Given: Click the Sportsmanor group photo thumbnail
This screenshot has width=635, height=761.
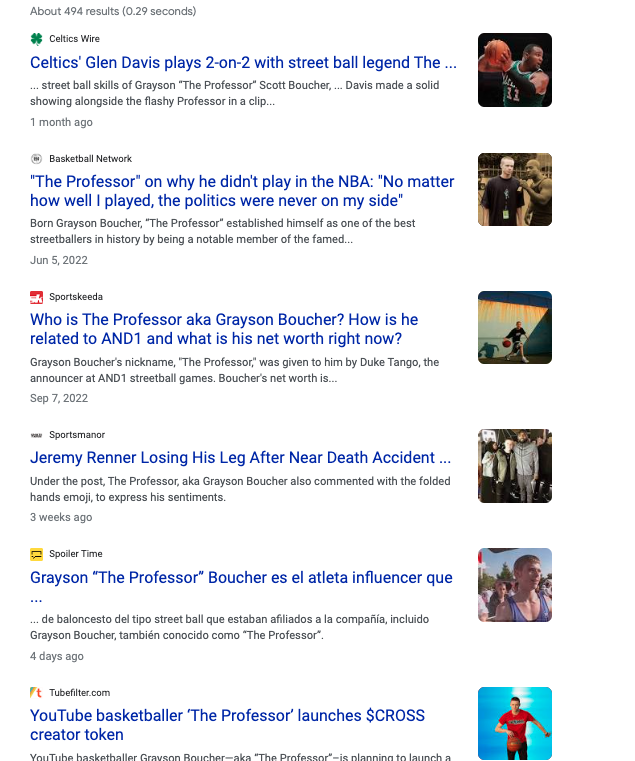Looking at the screenshot, I should (515, 466).
